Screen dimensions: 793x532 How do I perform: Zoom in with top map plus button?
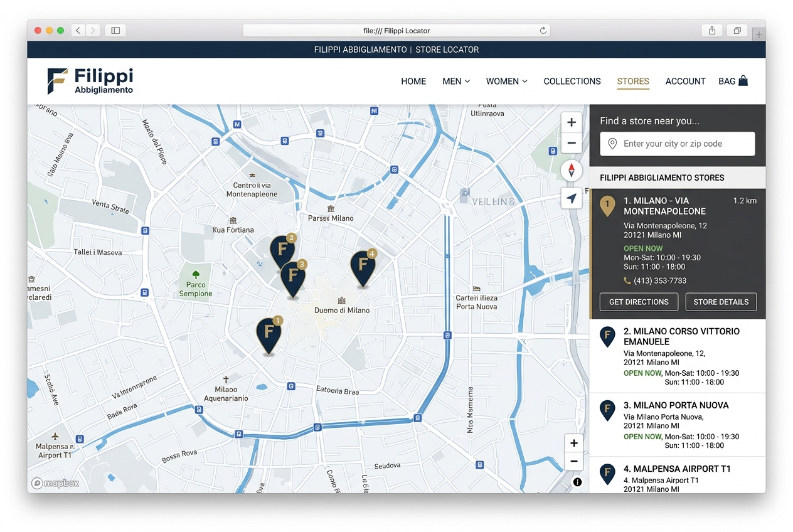571,122
